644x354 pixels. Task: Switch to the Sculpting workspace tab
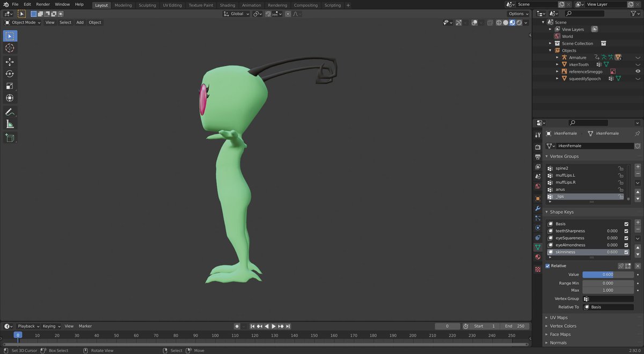147,5
